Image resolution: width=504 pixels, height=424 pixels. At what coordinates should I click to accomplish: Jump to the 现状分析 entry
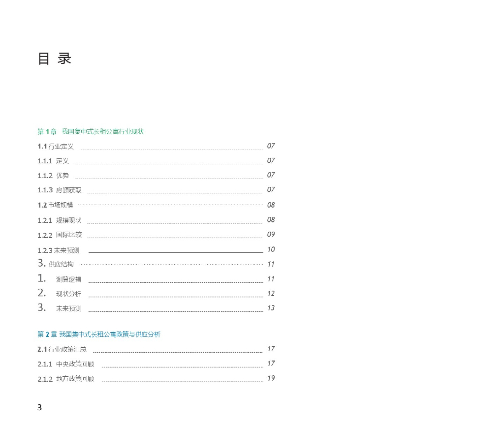click(68, 294)
